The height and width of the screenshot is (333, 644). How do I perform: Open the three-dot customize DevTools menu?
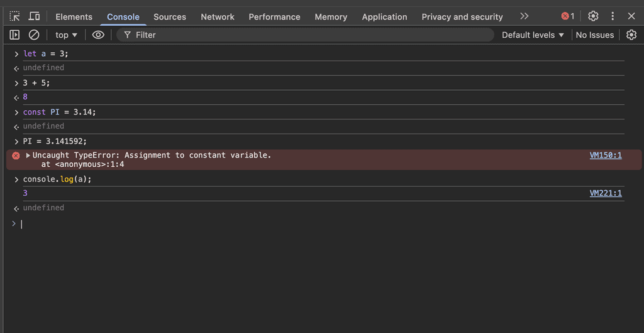click(x=613, y=16)
